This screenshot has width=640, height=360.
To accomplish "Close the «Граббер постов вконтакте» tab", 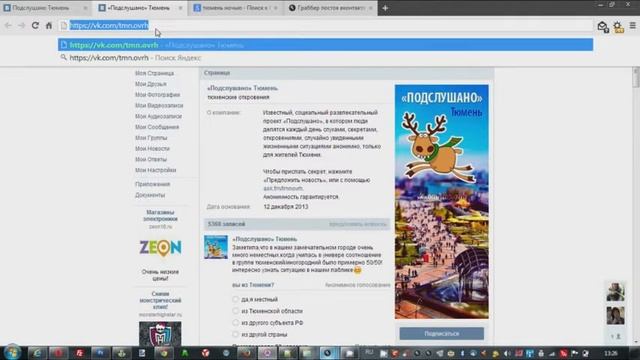I will pos(371,8).
